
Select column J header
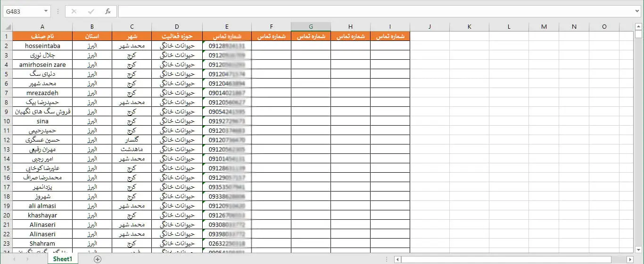[x=429, y=27]
